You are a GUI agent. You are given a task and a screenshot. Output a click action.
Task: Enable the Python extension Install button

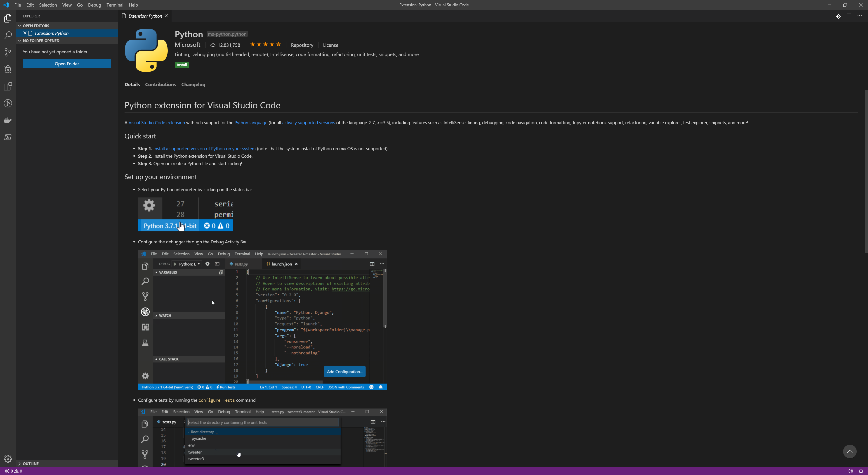[x=181, y=64]
